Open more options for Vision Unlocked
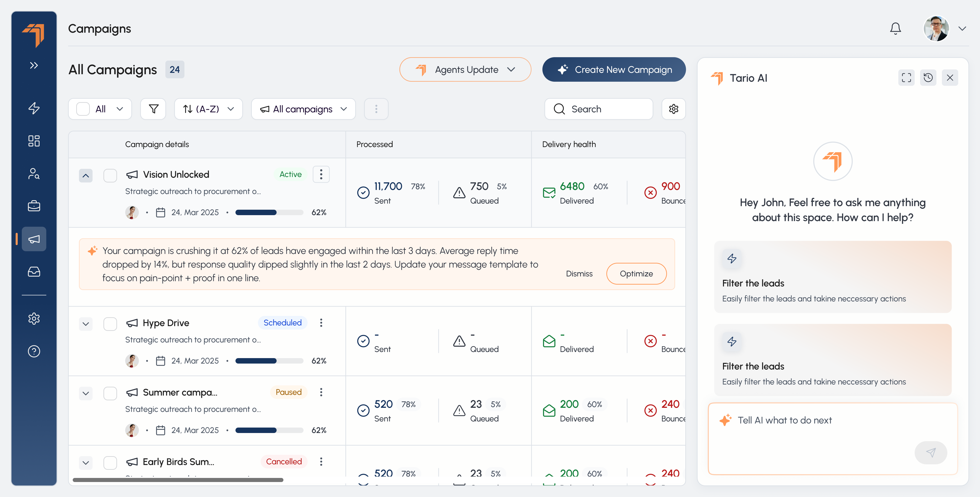The width and height of the screenshot is (980, 497). click(321, 174)
